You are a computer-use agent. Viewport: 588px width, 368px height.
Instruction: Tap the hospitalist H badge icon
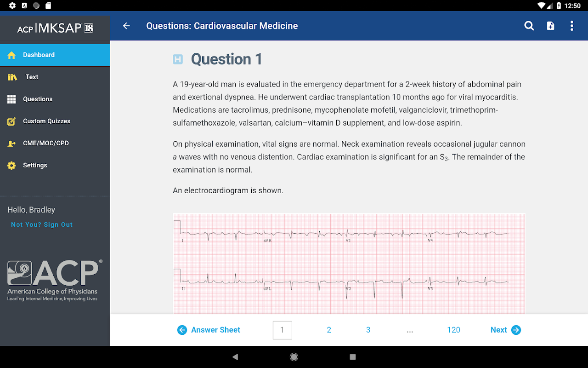pos(178,59)
